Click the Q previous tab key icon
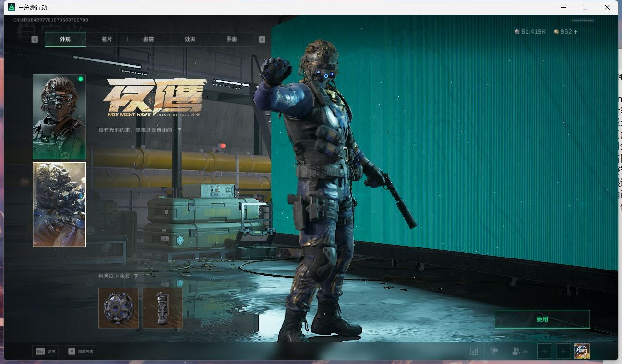This screenshot has height=364, width=622. click(35, 39)
